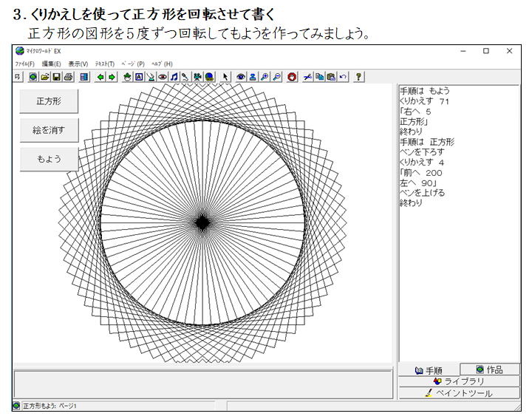Image resolution: width=532 pixels, height=419 pixels.
Task: Click the line 手順は 正方形
Action: click(427, 142)
